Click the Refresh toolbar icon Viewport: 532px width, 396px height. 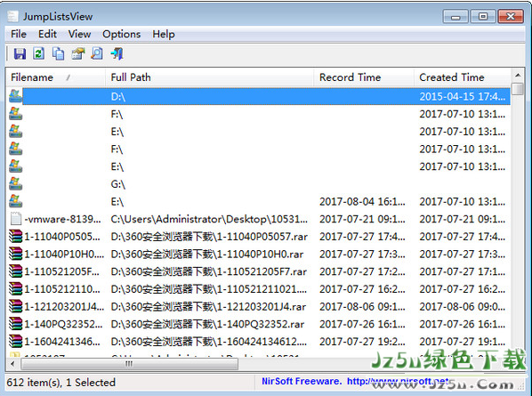pyautogui.click(x=38, y=53)
